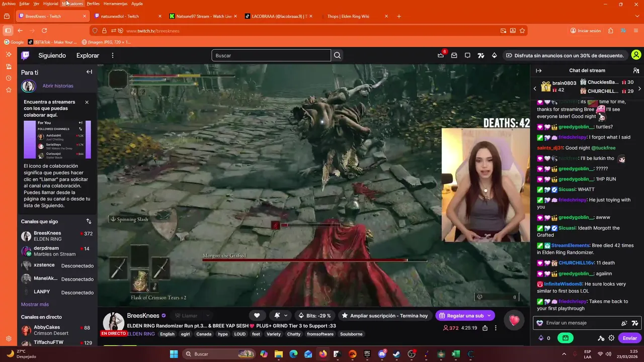
Task: Open Windows Start menu
Action: click(174, 354)
